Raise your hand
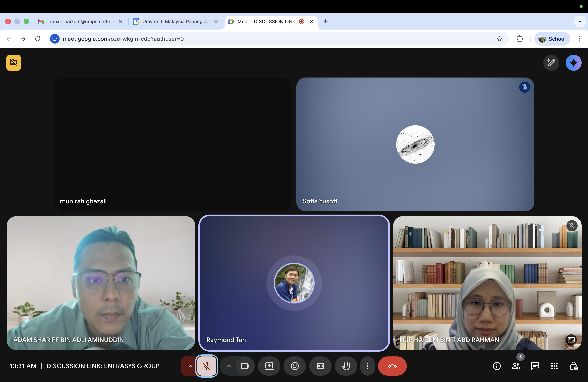 point(346,366)
